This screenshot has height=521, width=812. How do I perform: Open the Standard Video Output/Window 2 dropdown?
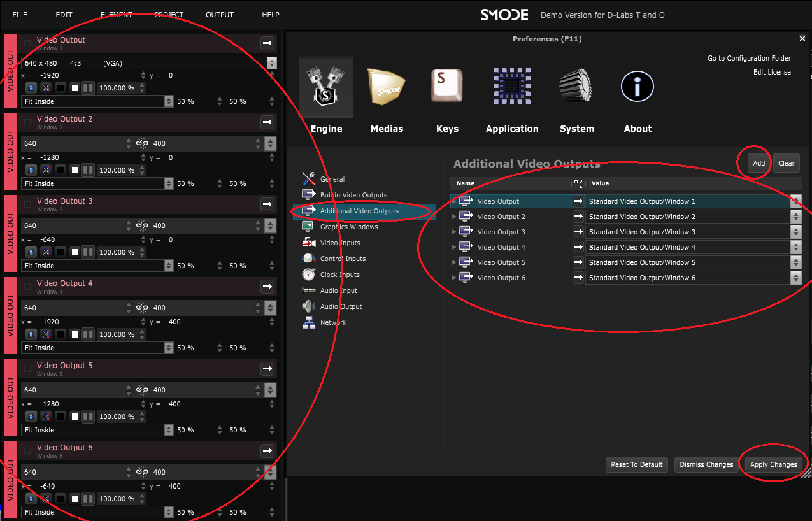tap(694, 217)
